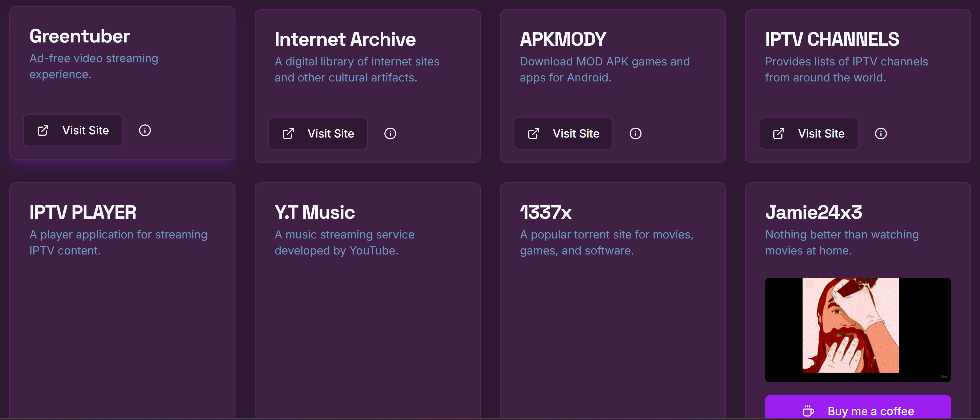Screen dimensions: 980x420
Task: Click the IPTV CHANNELS info icon
Action: point(880,134)
